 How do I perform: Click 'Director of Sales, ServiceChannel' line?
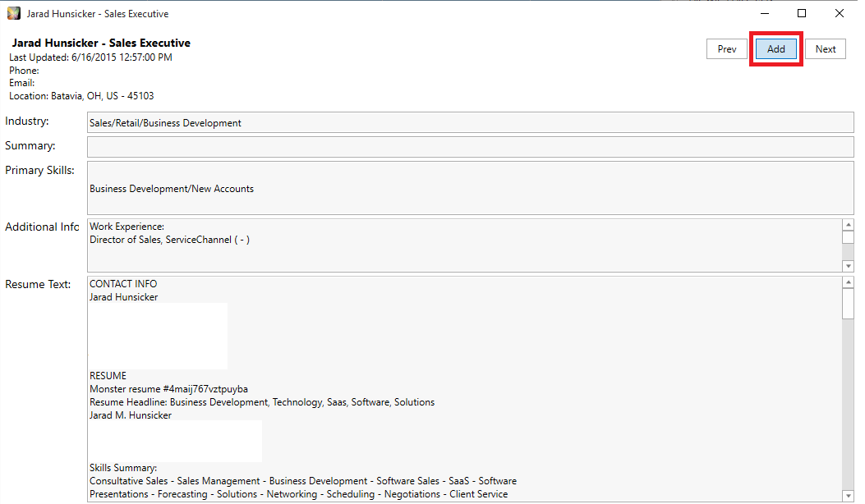tap(169, 240)
